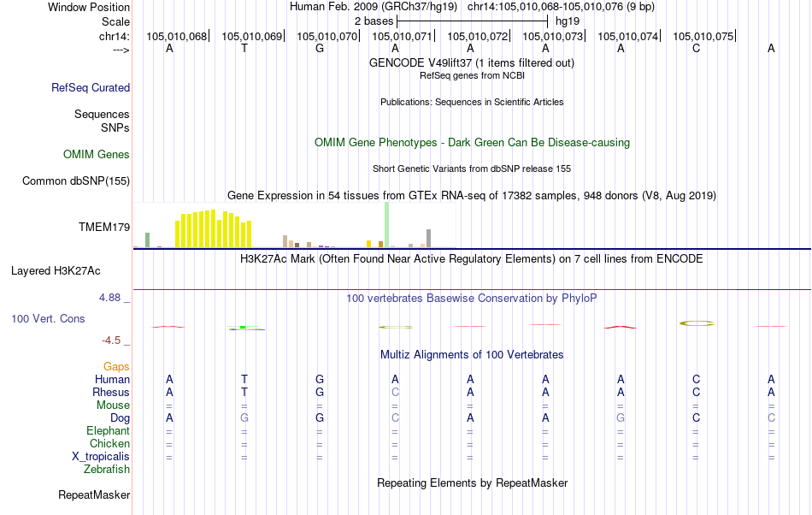Select the Zebrafish species label
Viewport: 812px width, 515px height.
point(107,469)
